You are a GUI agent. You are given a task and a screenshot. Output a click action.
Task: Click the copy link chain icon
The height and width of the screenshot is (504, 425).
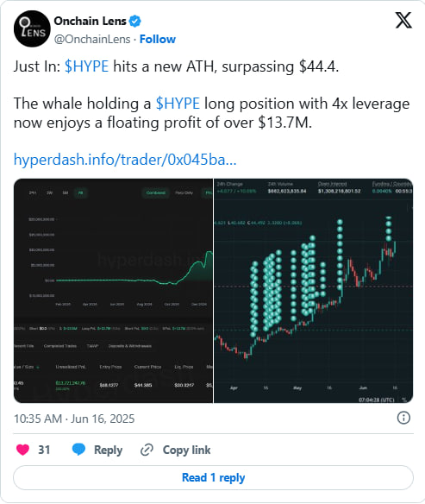point(147,450)
